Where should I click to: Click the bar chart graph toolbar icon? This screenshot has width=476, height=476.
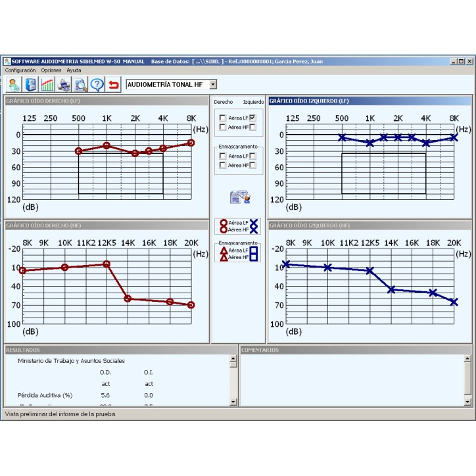[47, 85]
